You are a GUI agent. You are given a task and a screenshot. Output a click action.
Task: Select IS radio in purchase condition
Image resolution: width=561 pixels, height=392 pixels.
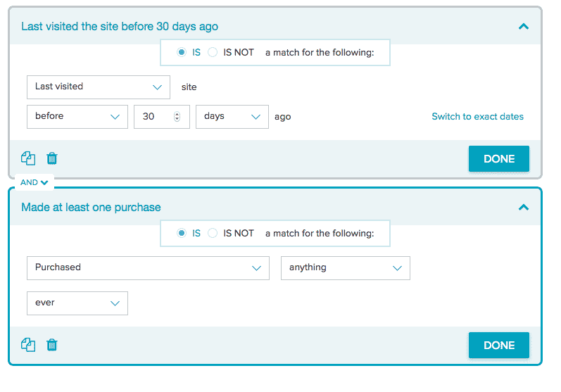tap(182, 233)
